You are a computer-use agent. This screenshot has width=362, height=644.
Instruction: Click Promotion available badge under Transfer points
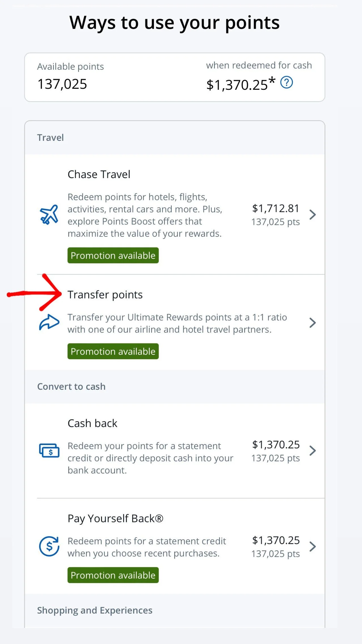click(113, 351)
